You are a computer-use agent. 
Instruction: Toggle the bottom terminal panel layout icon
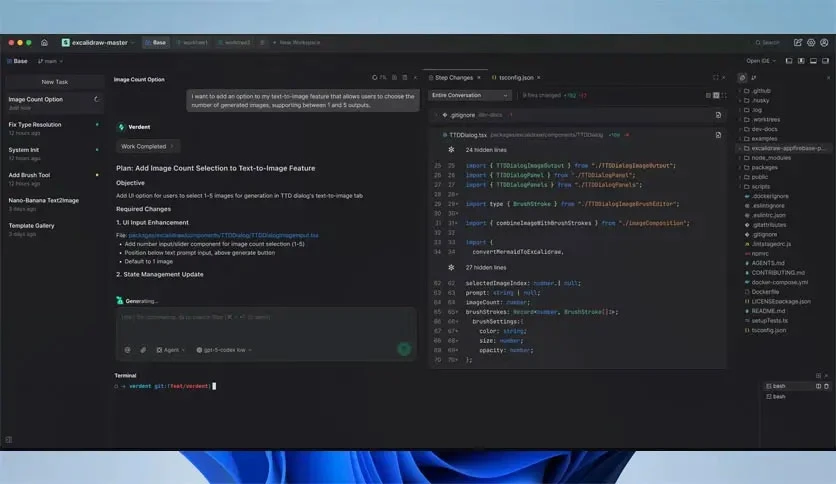[x=813, y=61]
